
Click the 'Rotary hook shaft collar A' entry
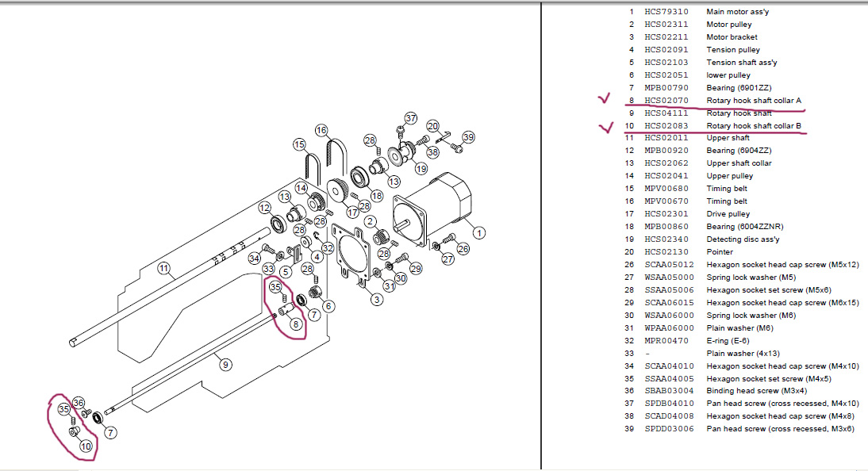(754, 100)
